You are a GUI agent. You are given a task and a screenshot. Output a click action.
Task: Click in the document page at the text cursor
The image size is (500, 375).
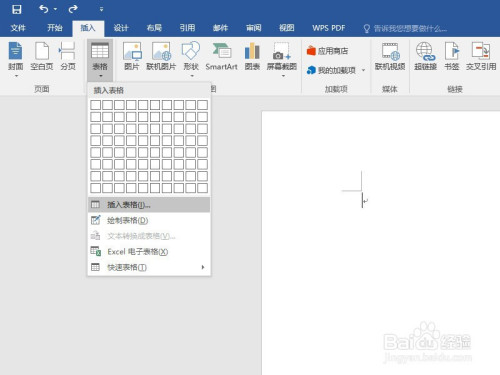363,201
